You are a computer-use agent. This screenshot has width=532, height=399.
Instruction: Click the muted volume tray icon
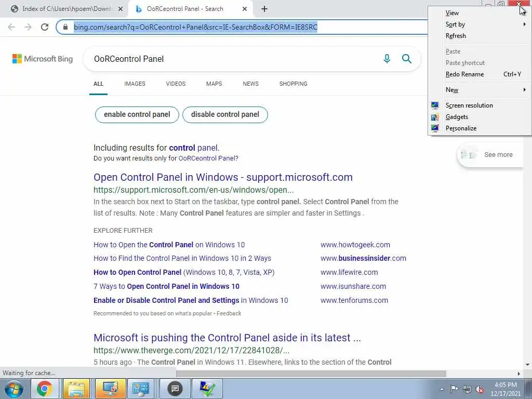480,389
